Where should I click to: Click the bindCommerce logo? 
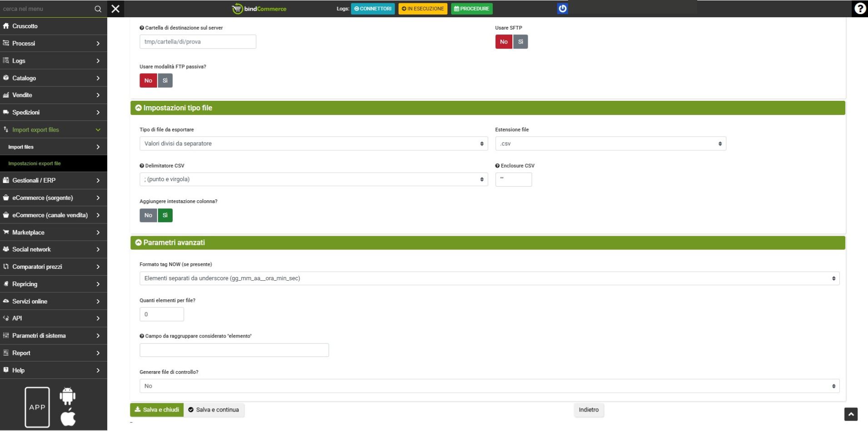click(x=259, y=9)
